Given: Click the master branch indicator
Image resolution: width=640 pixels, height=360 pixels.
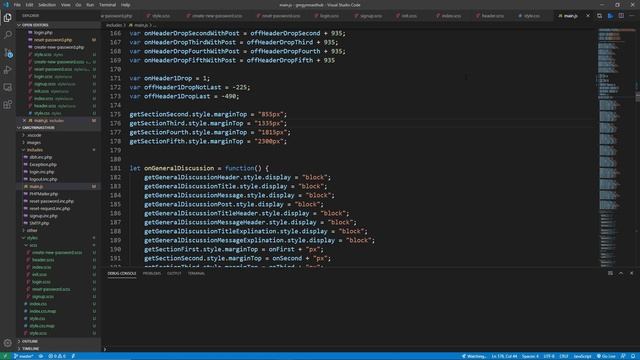Looking at the screenshot, I should coord(23,356).
